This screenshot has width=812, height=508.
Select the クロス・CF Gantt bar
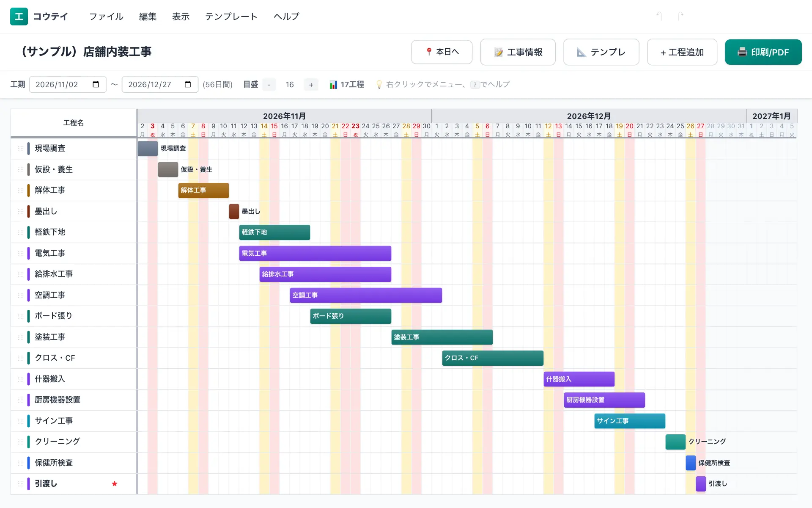tap(493, 358)
